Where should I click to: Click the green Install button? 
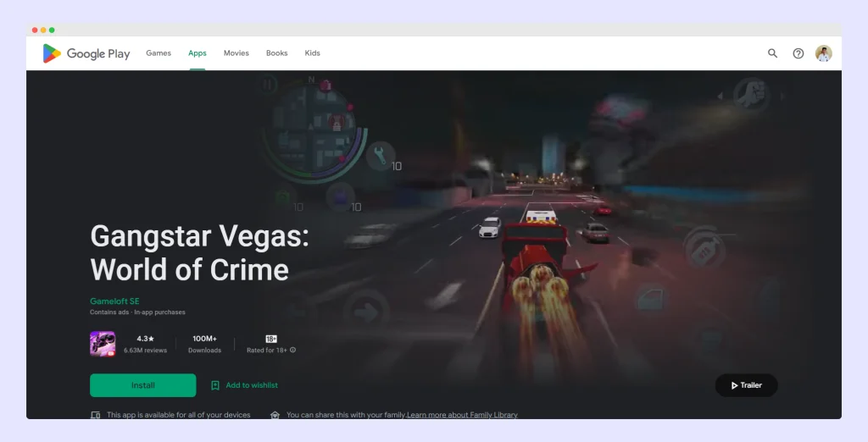(142, 385)
